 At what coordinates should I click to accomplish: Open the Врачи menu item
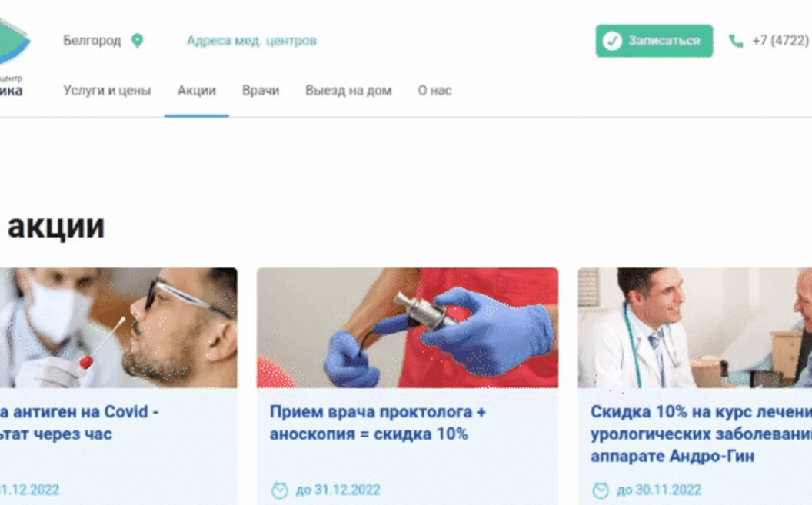coord(261,91)
